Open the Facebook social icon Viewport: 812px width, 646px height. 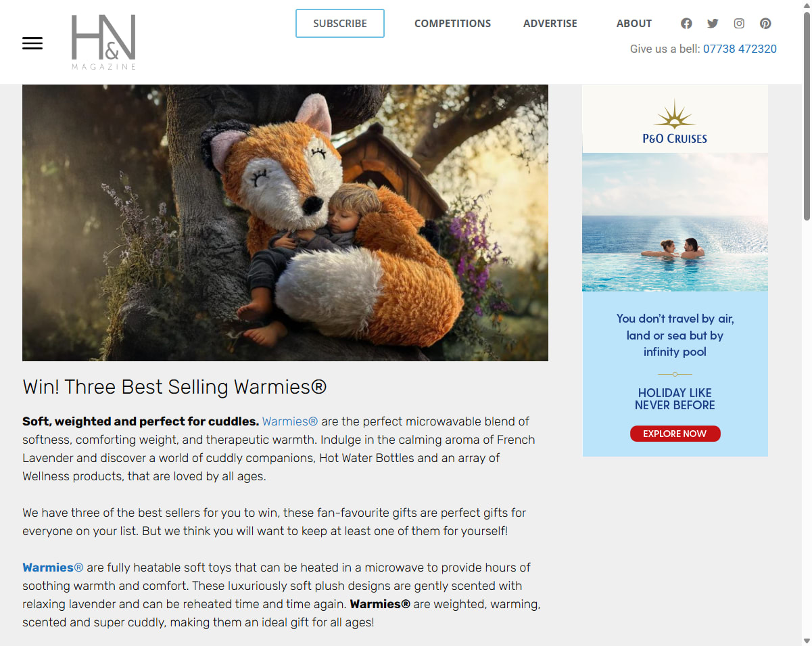686,23
